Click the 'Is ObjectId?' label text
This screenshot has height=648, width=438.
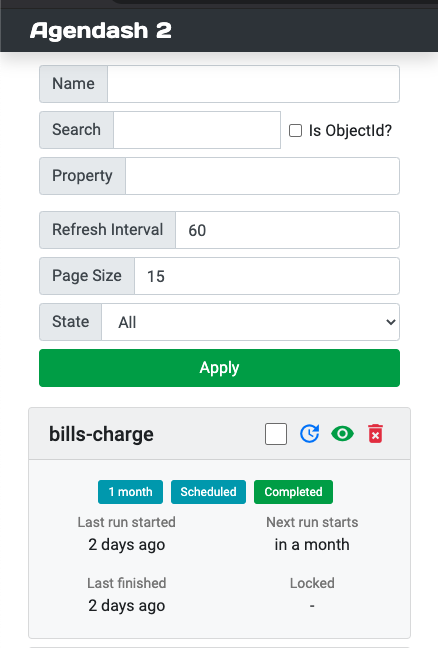pos(350,131)
